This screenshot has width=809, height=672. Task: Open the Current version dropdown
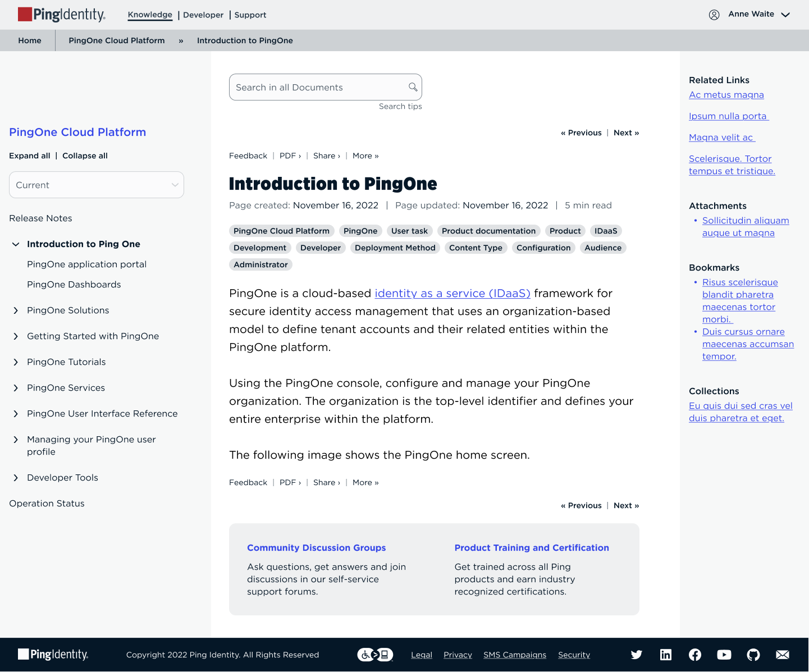(97, 185)
